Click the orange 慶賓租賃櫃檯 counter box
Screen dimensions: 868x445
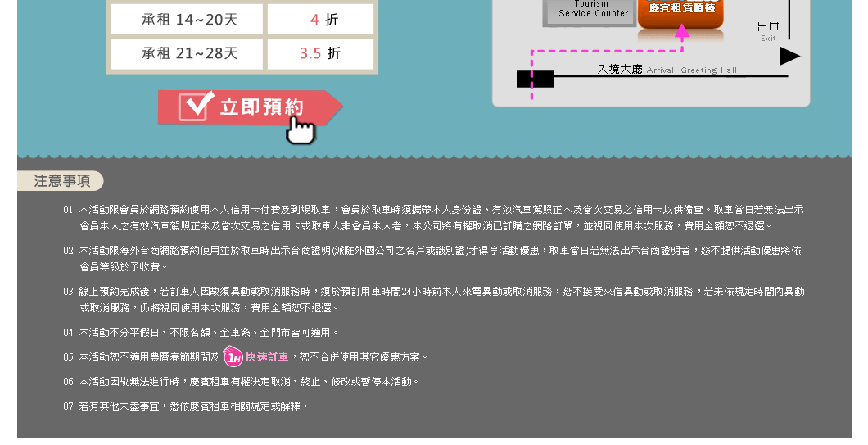point(681,13)
